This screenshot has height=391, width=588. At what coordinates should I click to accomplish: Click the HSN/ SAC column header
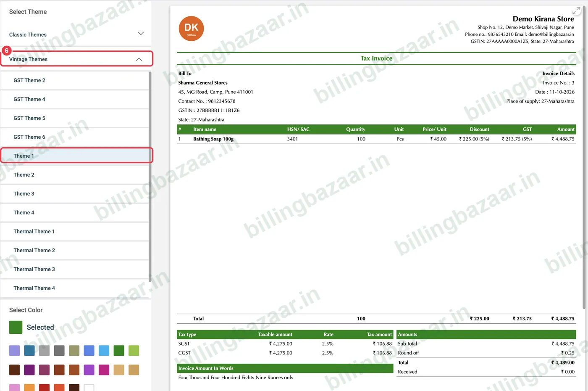click(298, 129)
